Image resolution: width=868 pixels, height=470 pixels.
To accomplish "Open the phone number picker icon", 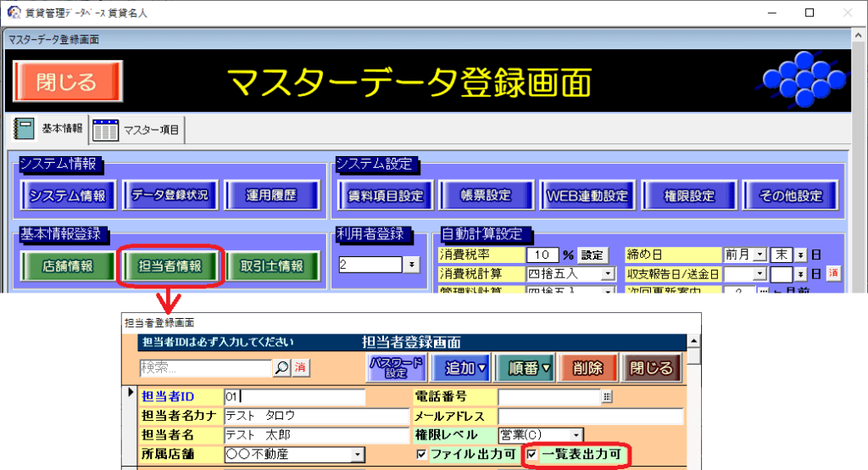I will (x=606, y=396).
